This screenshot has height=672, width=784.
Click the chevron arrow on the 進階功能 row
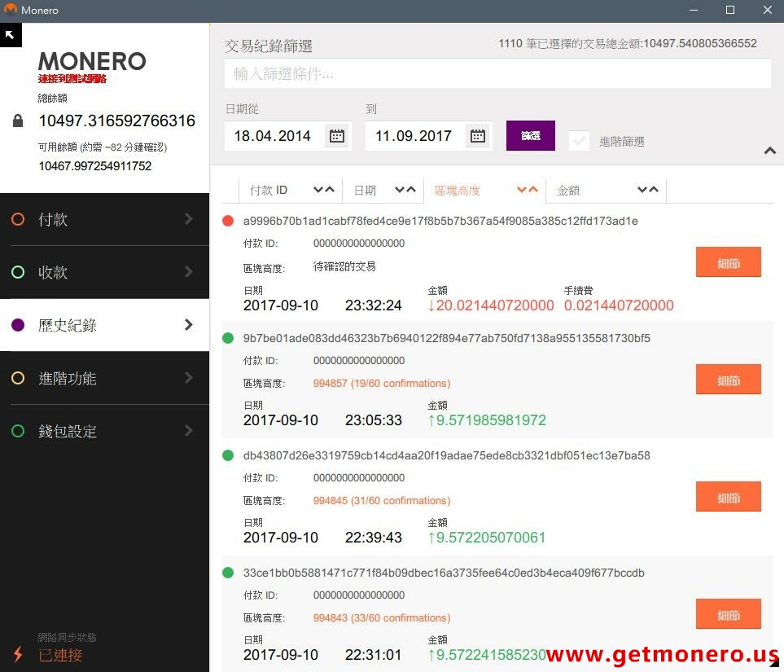(x=189, y=378)
